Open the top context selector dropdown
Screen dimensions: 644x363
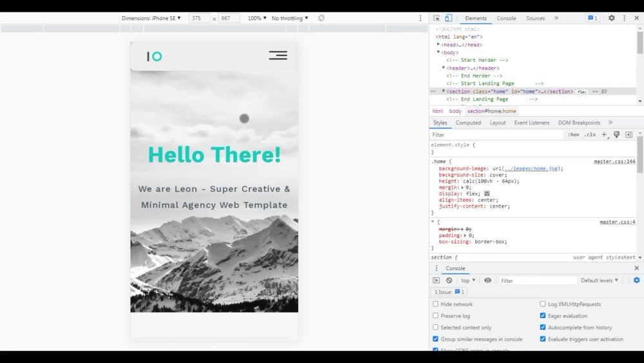(x=468, y=280)
